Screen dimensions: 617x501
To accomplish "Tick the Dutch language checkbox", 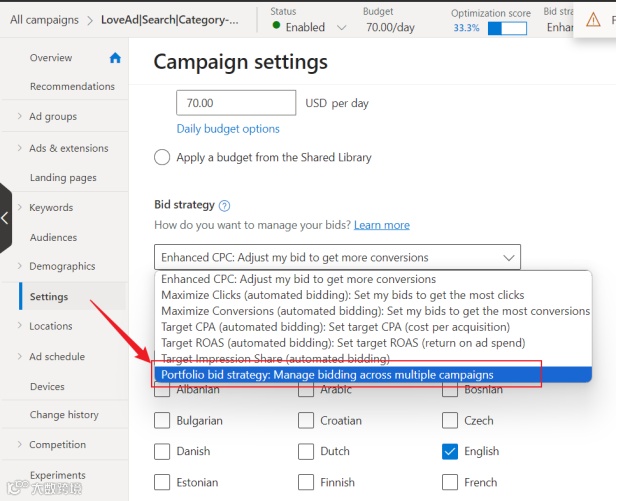I will coord(306,451).
